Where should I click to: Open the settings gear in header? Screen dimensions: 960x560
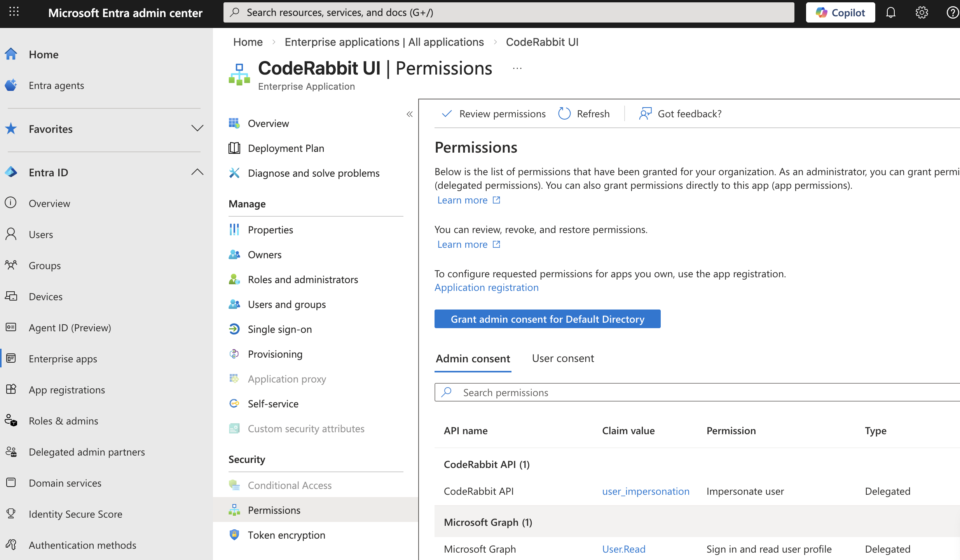coord(922,12)
